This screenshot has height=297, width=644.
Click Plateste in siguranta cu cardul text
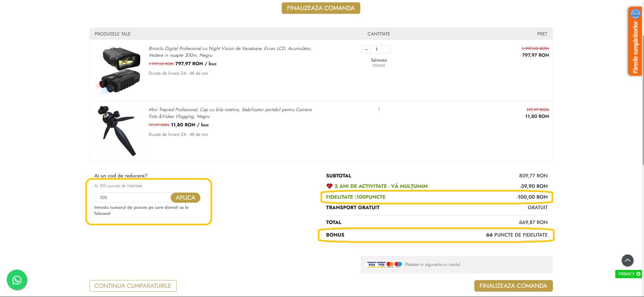[432, 265]
